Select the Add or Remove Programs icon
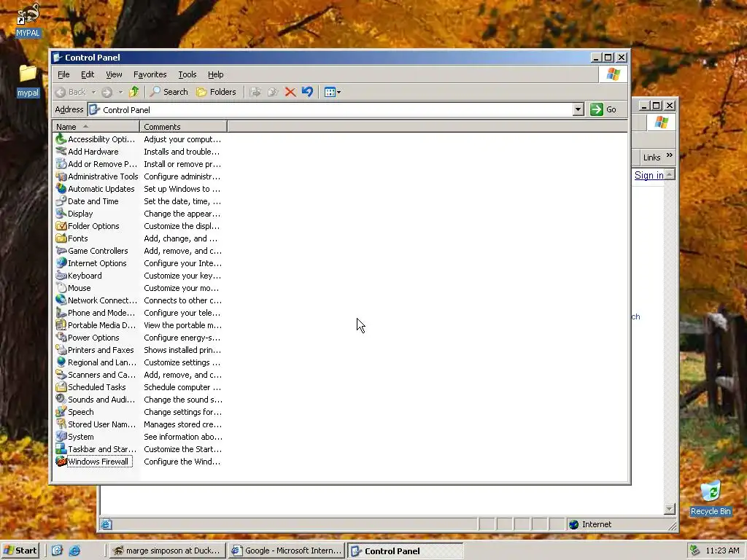Screen dimensions: 747x560 pos(61,164)
